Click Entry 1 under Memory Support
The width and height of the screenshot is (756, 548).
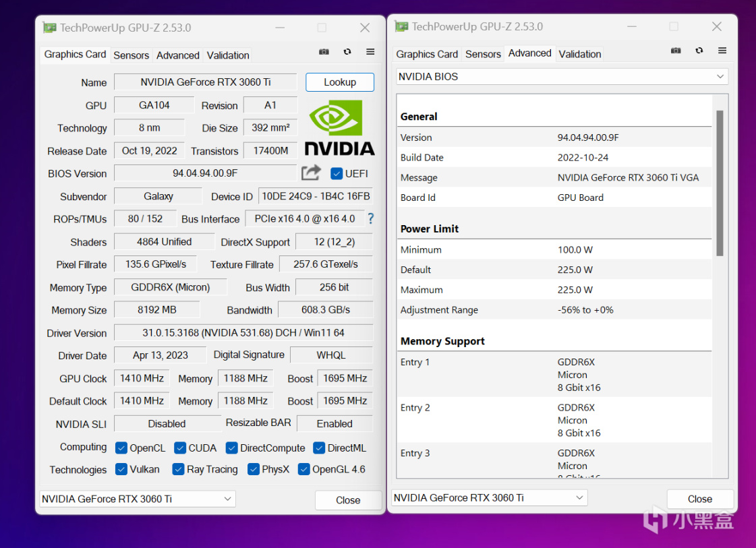[x=554, y=375]
